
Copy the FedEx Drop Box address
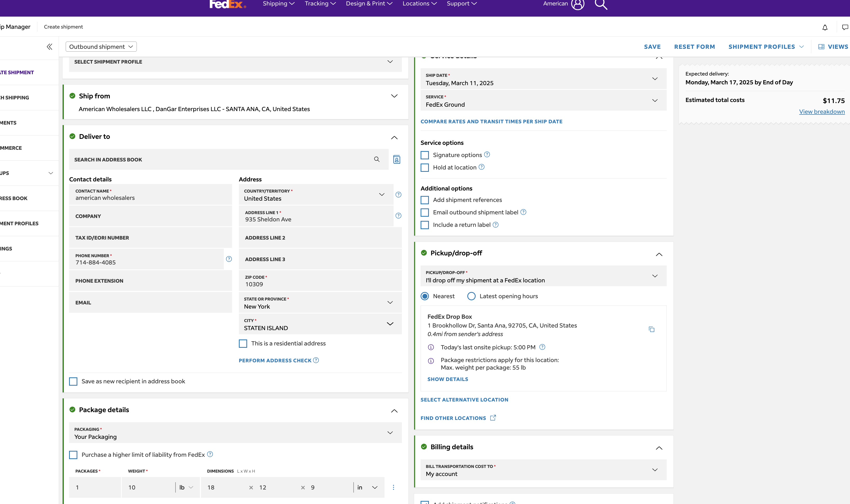tap(651, 329)
